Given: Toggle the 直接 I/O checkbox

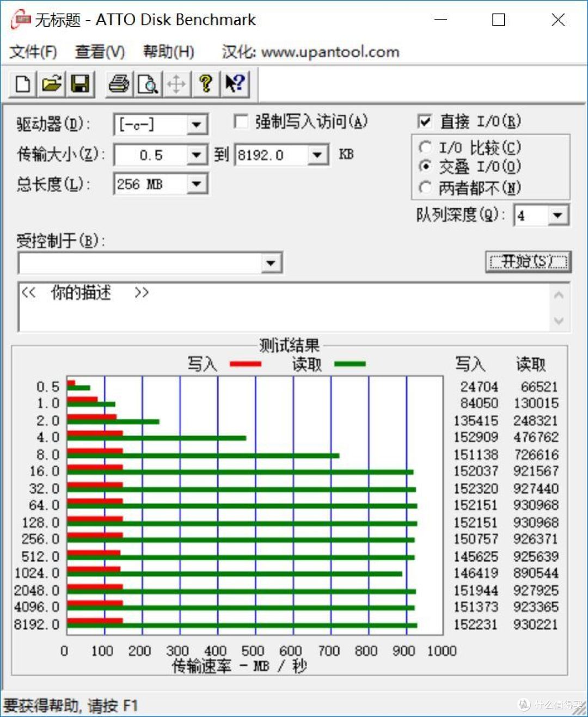Looking at the screenshot, I should point(425,121).
